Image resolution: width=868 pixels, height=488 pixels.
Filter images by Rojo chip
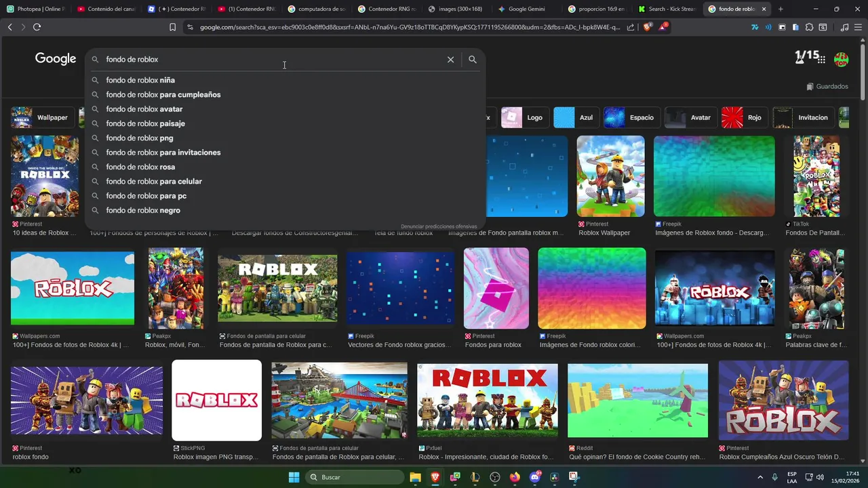pyautogui.click(x=743, y=117)
